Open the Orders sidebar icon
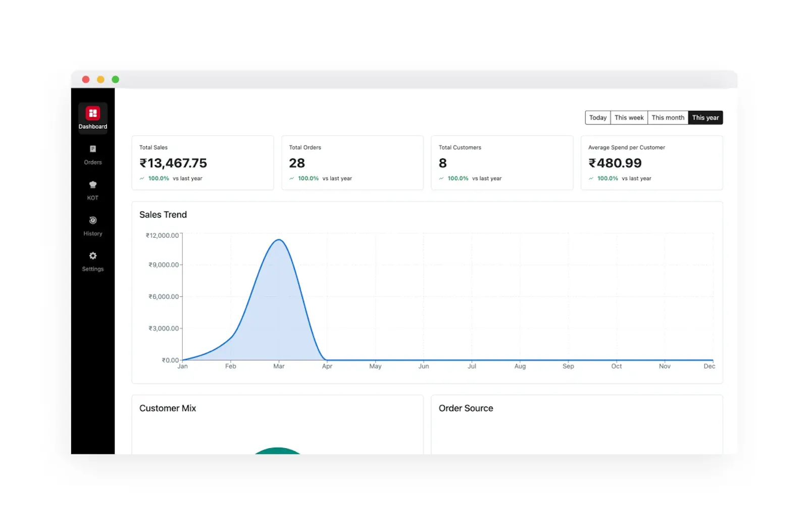This screenshot has width=808, height=532. tap(93, 149)
